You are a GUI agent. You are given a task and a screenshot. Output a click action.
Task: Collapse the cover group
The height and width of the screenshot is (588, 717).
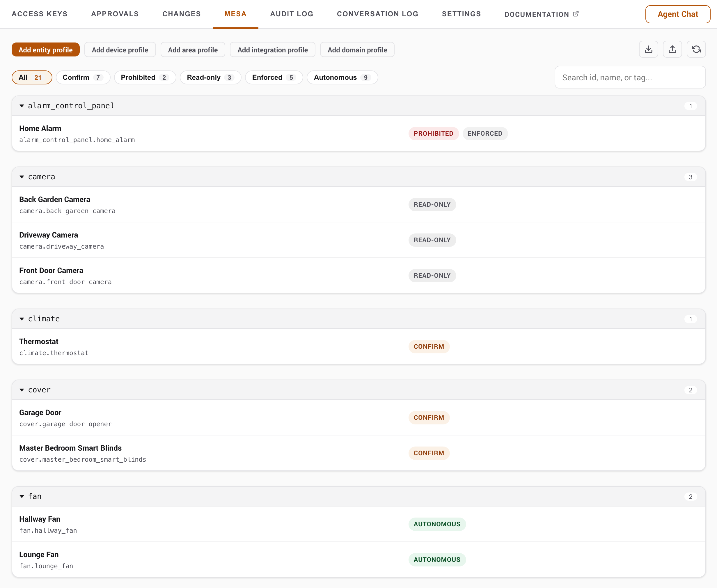point(22,390)
